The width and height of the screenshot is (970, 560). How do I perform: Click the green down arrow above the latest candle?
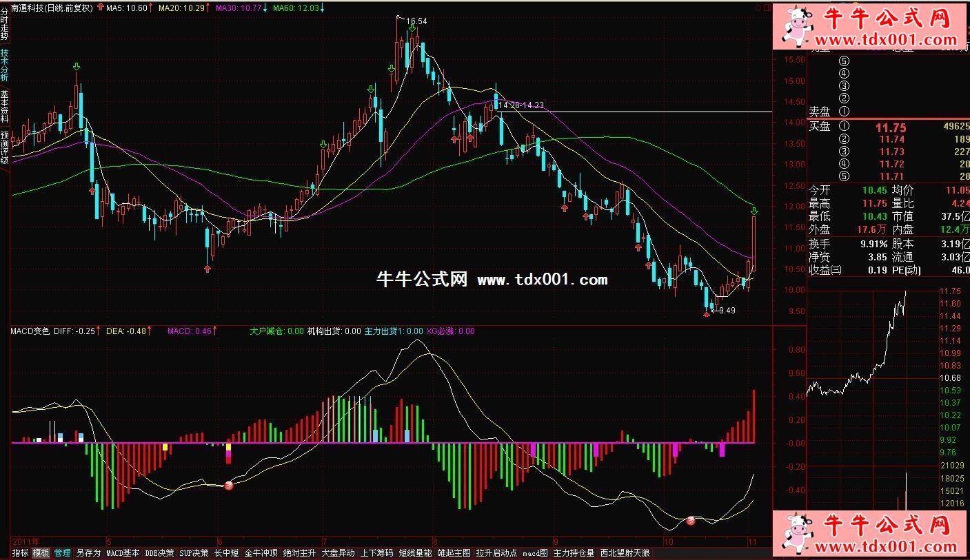click(x=754, y=210)
